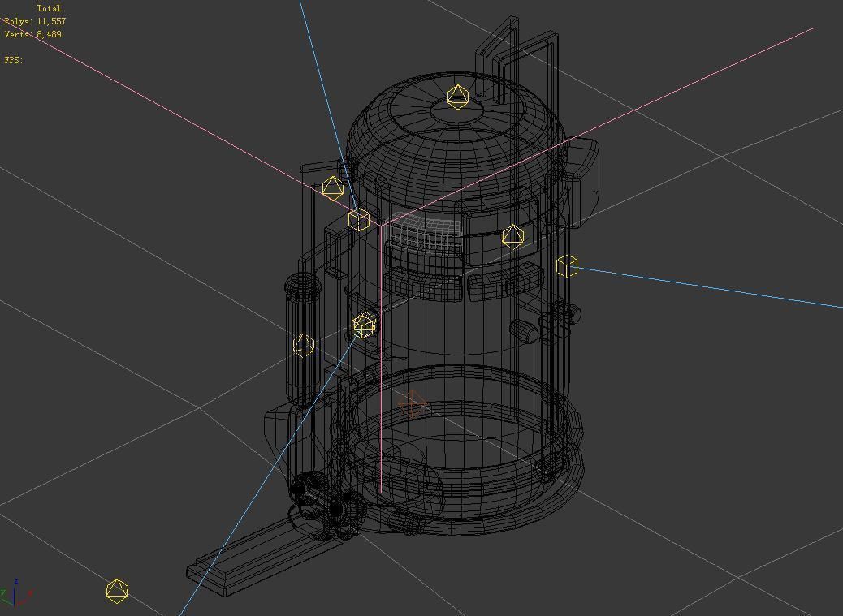843x616 pixels.
Task: Select the orange helper gizmo inside the base ring
Action: click(x=413, y=404)
